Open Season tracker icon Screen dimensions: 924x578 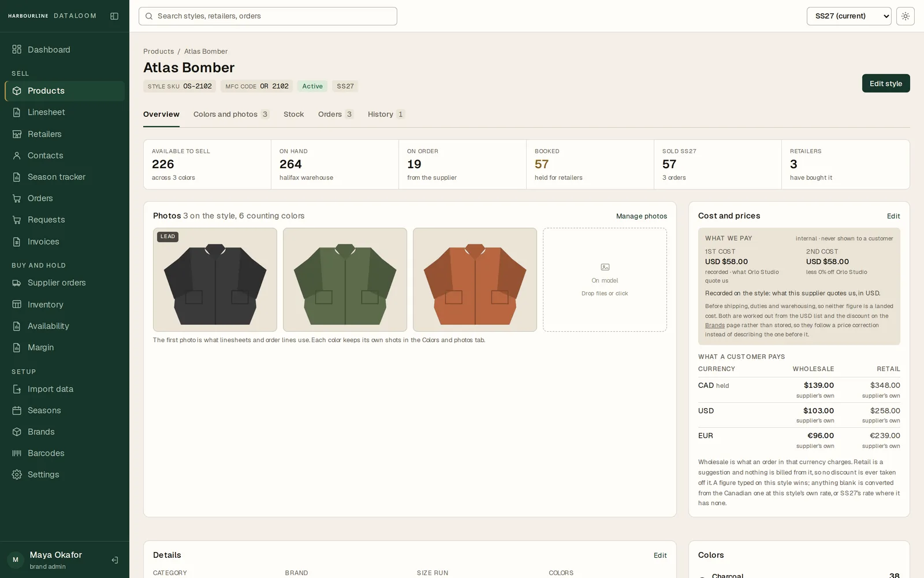[x=17, y=177]
